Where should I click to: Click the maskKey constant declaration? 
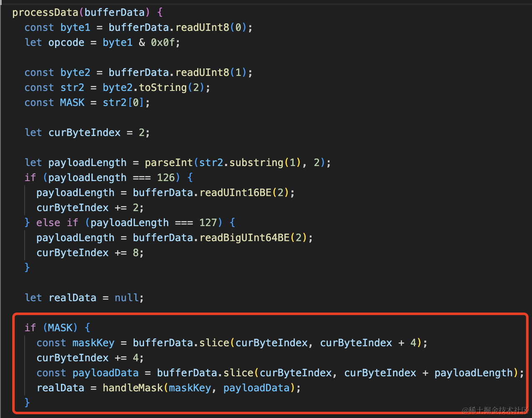pos(93,343)
